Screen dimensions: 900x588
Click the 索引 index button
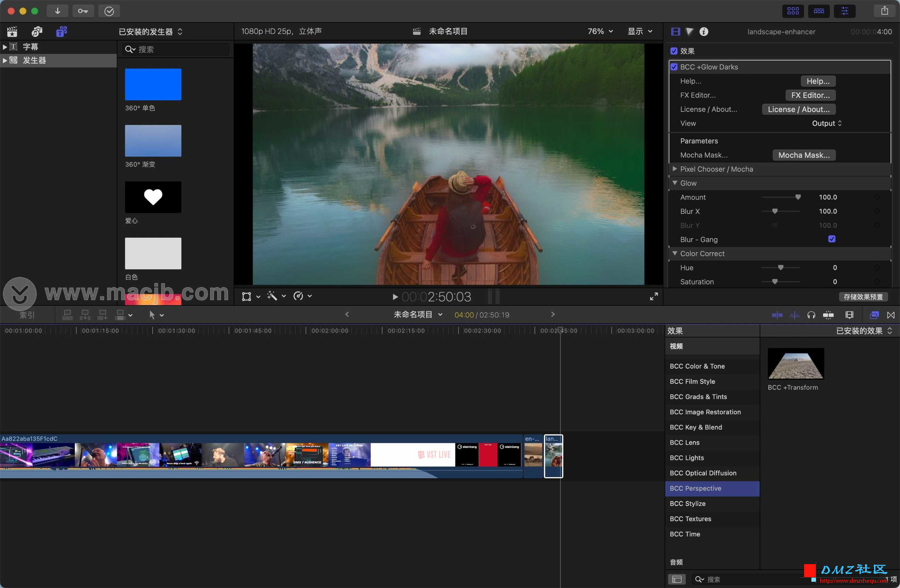tap(27, 315)
